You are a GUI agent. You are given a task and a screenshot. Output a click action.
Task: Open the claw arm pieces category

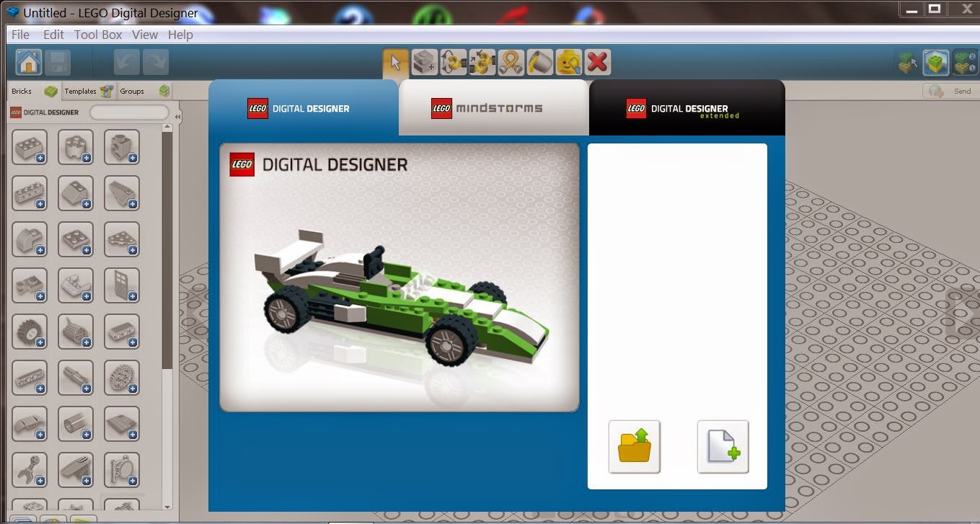pos(30,470)
